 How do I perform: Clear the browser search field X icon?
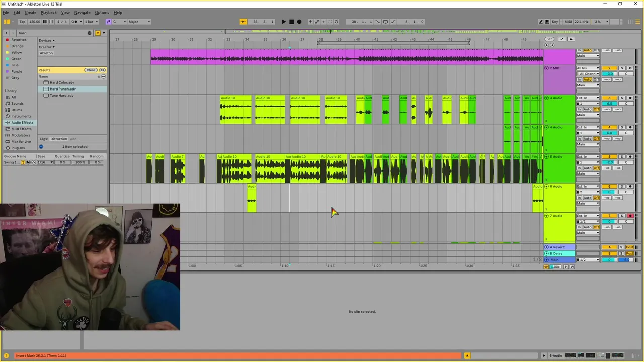[90, 33]
